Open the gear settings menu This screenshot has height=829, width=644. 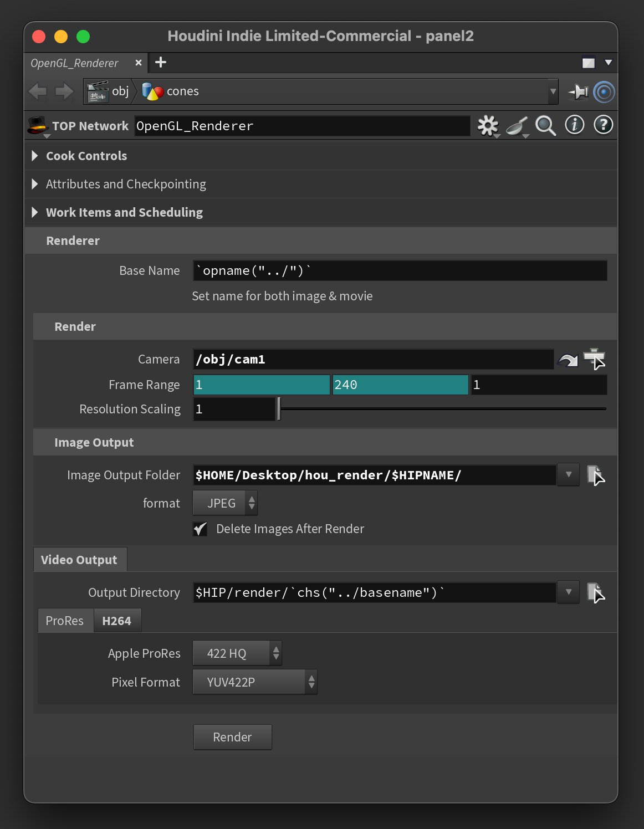[x=488, y=126]
